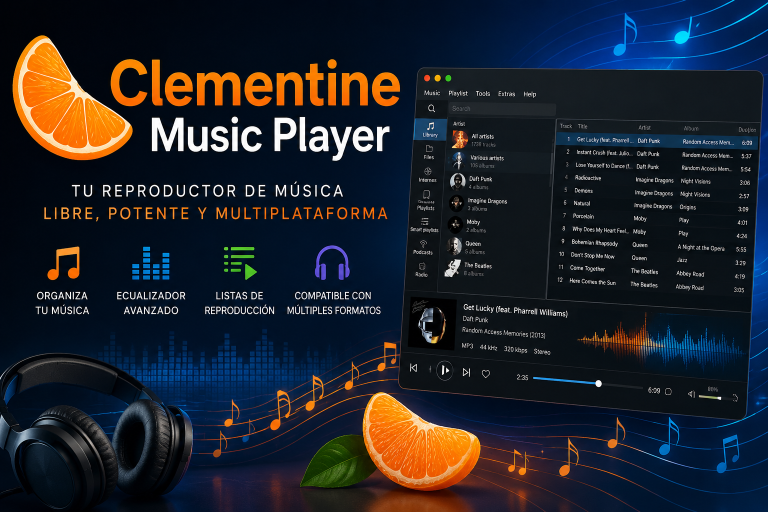Click the Random Access Memories album cover
The height and width of the screenshot is (512, 768).
[432, 322]
